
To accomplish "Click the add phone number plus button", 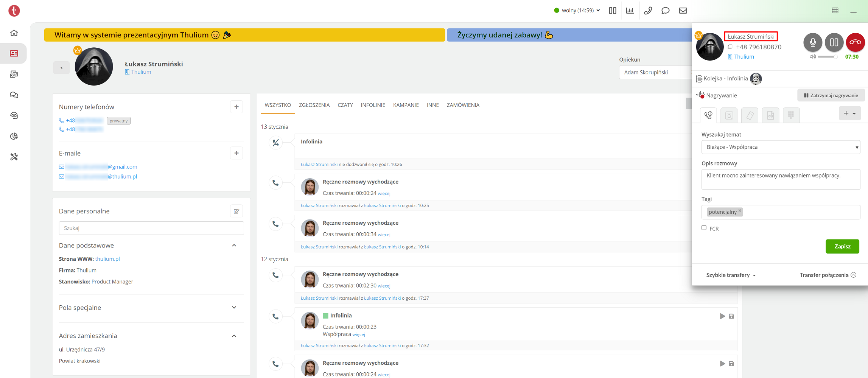I will point(236,107).
